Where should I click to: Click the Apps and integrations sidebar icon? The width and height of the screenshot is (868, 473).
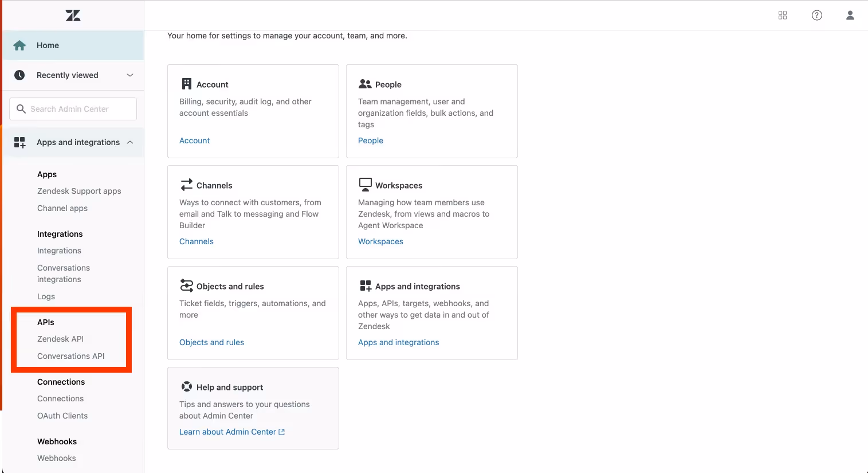pos(19,142)
